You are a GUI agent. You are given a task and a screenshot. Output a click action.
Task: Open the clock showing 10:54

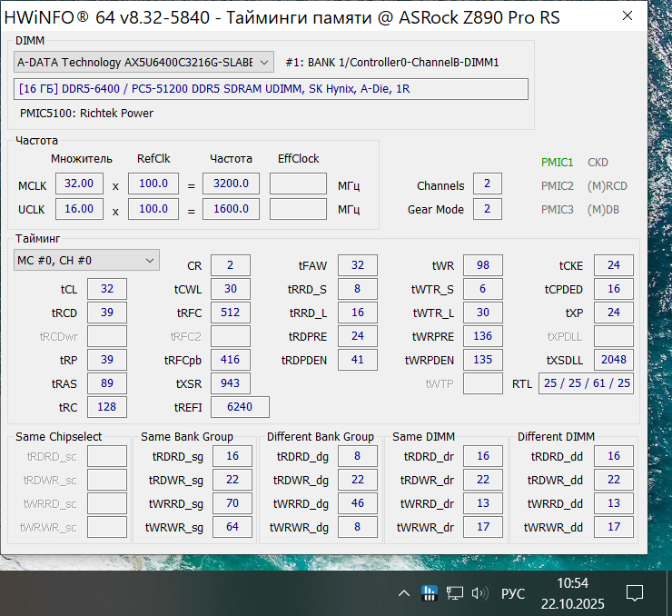tap(573, 593)
